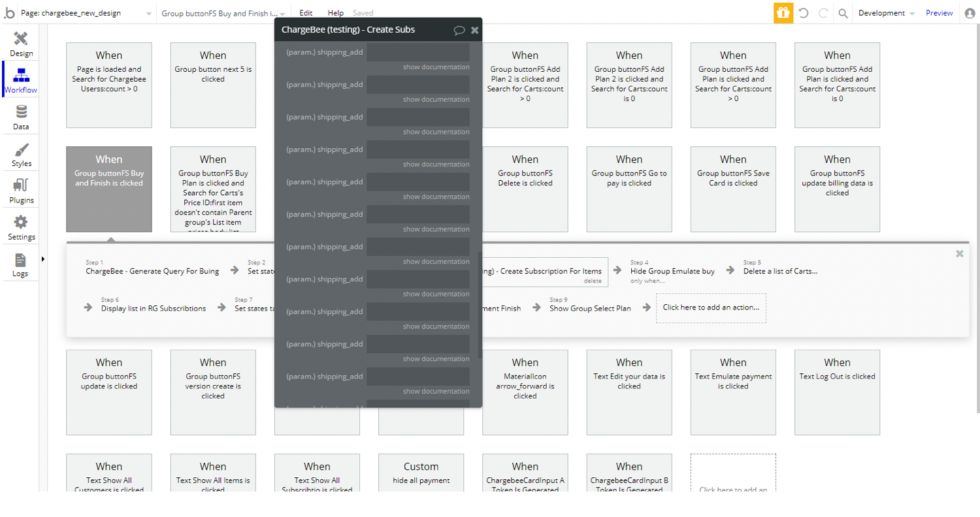Open the Settings gear tab
The height and width of the screenshot is (517, 980).
(x=21, y=227)
